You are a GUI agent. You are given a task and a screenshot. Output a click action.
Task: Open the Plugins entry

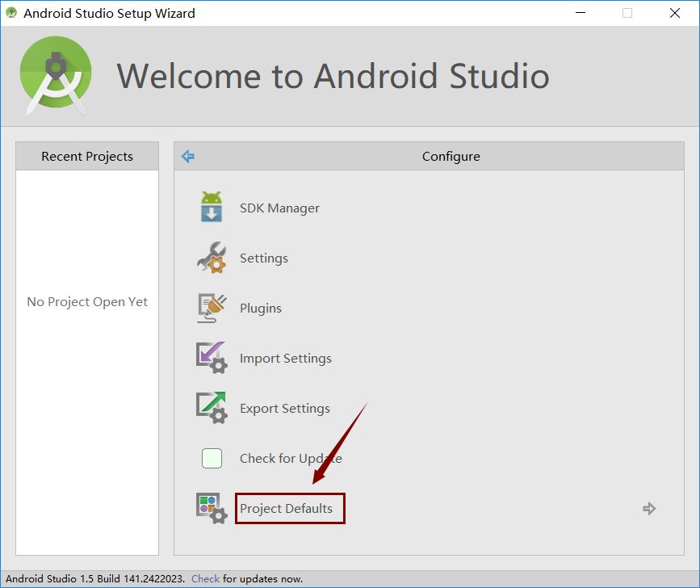[x=261, y=309]
